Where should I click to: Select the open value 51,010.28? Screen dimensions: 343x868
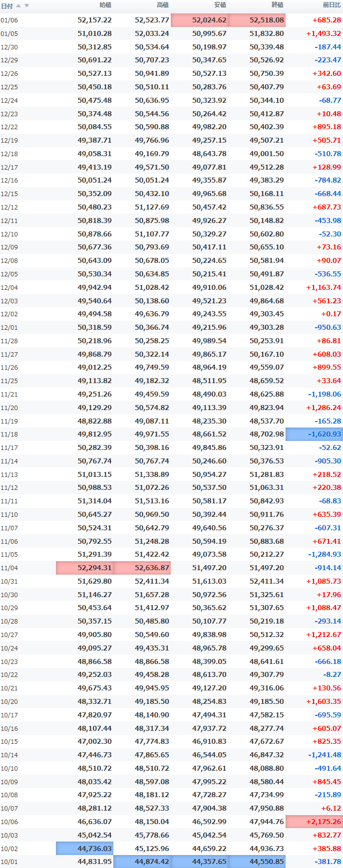(x=95, y=34)
